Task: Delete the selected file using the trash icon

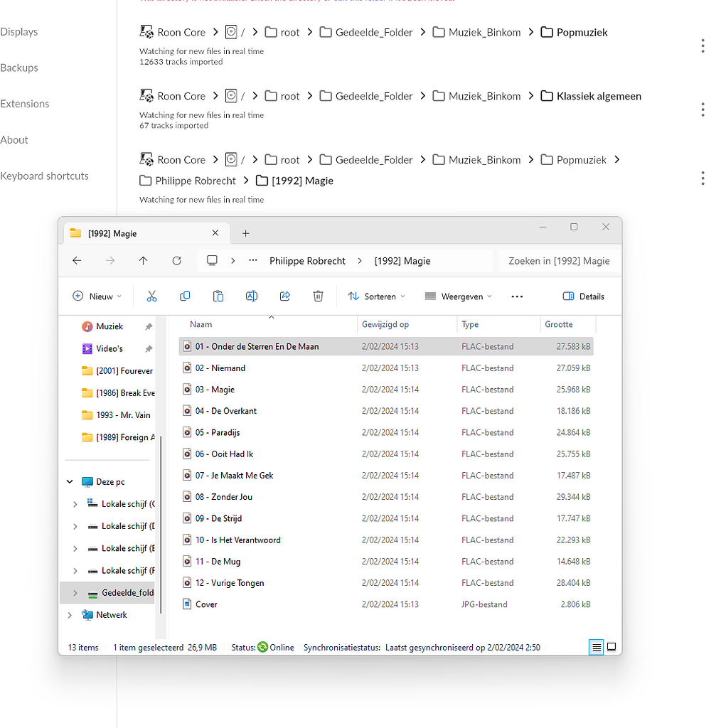Action: point(318,296)
